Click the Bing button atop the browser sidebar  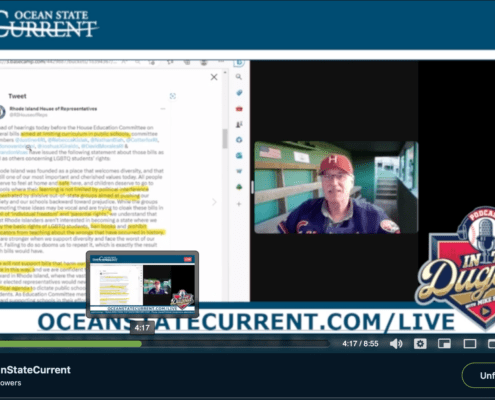coord(239,63)
